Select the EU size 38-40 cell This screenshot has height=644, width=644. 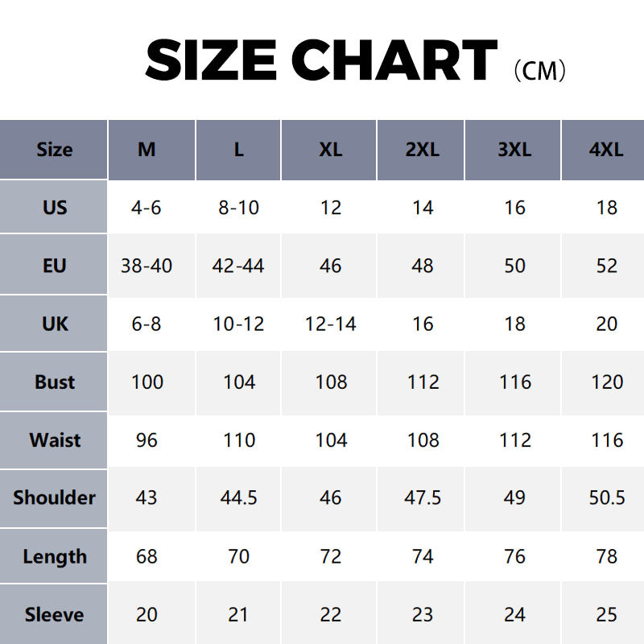147,266
